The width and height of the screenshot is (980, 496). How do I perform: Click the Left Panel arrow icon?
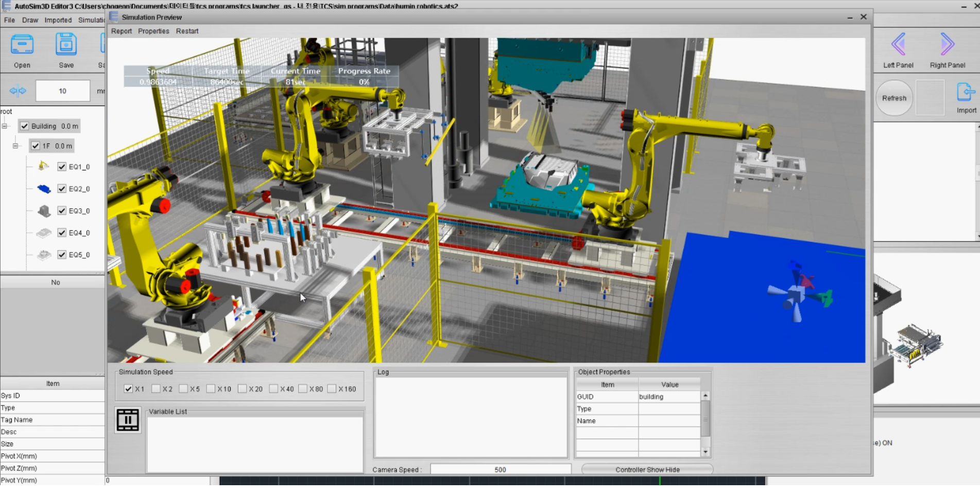[899, 44]
